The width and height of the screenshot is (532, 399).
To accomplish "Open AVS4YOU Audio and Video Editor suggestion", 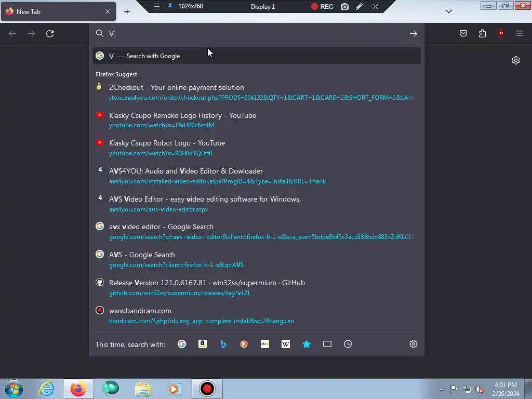I will click(257, 176).
